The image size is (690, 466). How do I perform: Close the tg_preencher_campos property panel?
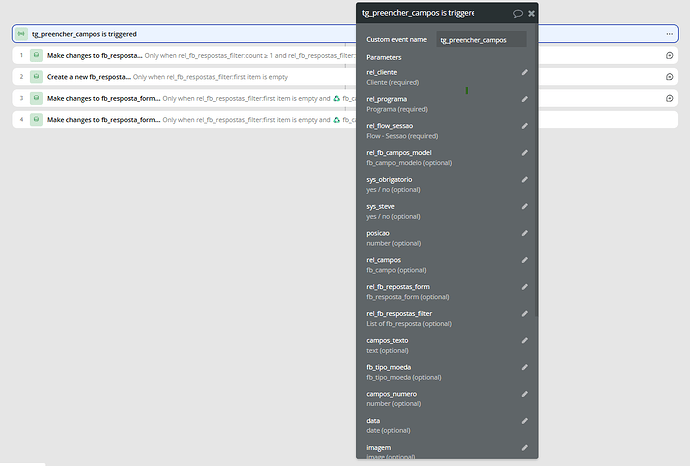532,13
